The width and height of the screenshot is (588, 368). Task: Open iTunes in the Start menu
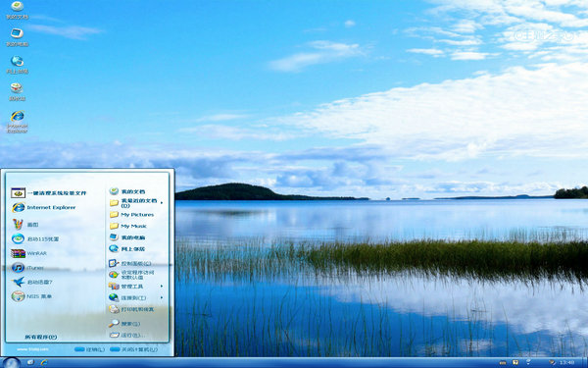click(27, 268)
